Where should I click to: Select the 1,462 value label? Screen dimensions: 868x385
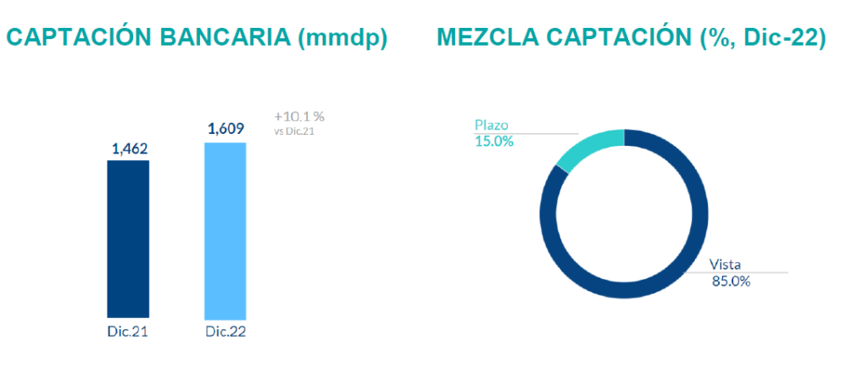(x=130, y=149)
